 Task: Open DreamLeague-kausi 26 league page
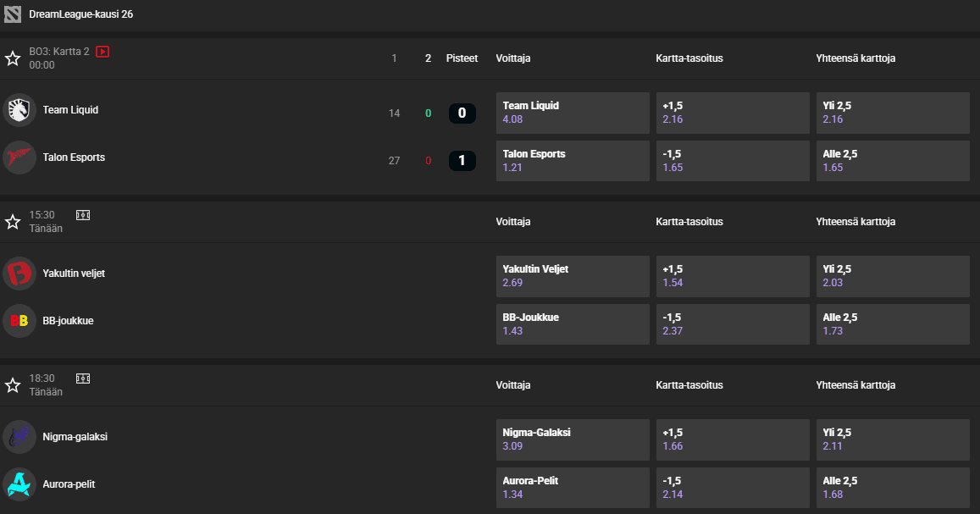coord(81,14)
